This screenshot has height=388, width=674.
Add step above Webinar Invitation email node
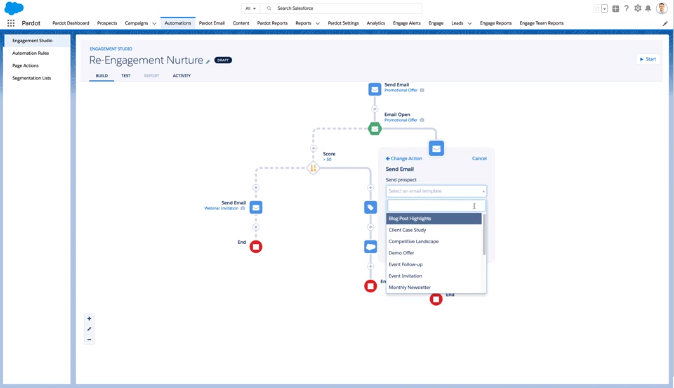(256, 188)
